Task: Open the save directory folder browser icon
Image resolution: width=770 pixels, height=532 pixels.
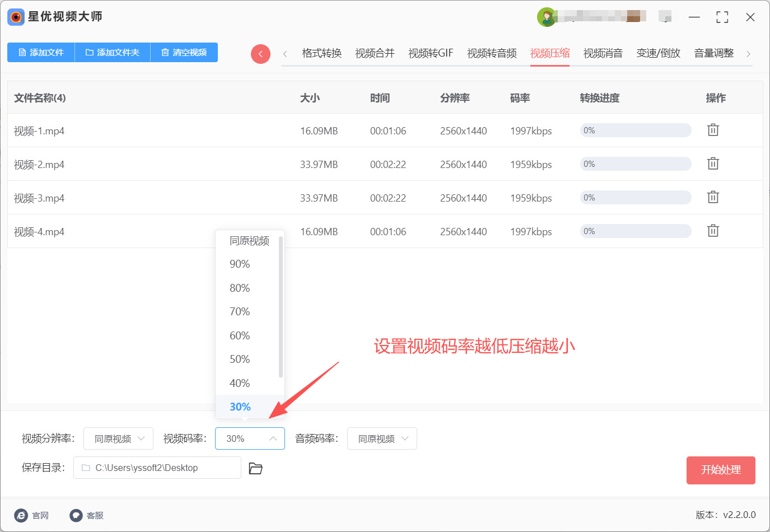Action: click(255, 468)
